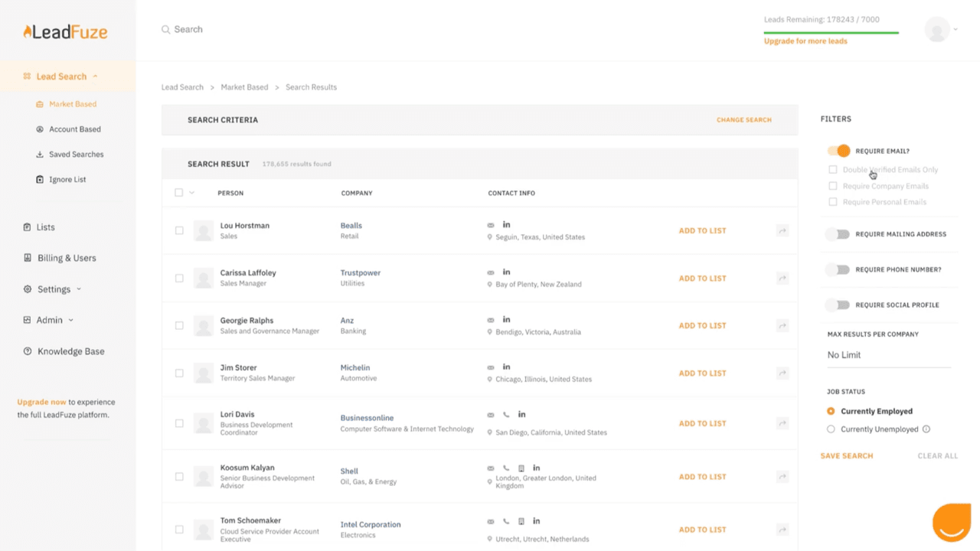Click the Upgrade now link in sidebar

tap(41, 402)
